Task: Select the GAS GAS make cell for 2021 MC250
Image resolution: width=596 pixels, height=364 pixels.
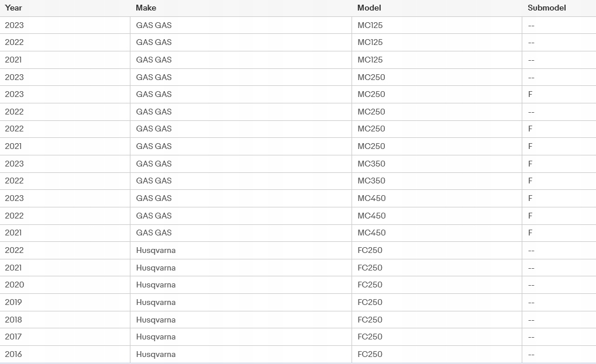Action: pos(154,146)
